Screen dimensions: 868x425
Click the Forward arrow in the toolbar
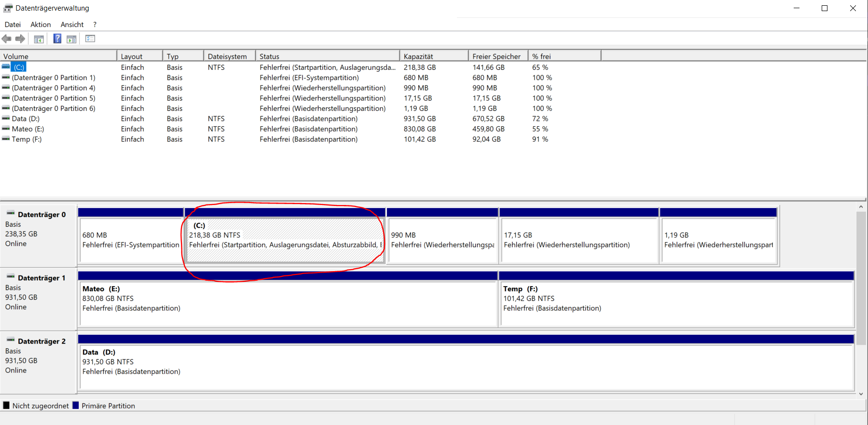[x=20, y=39]
